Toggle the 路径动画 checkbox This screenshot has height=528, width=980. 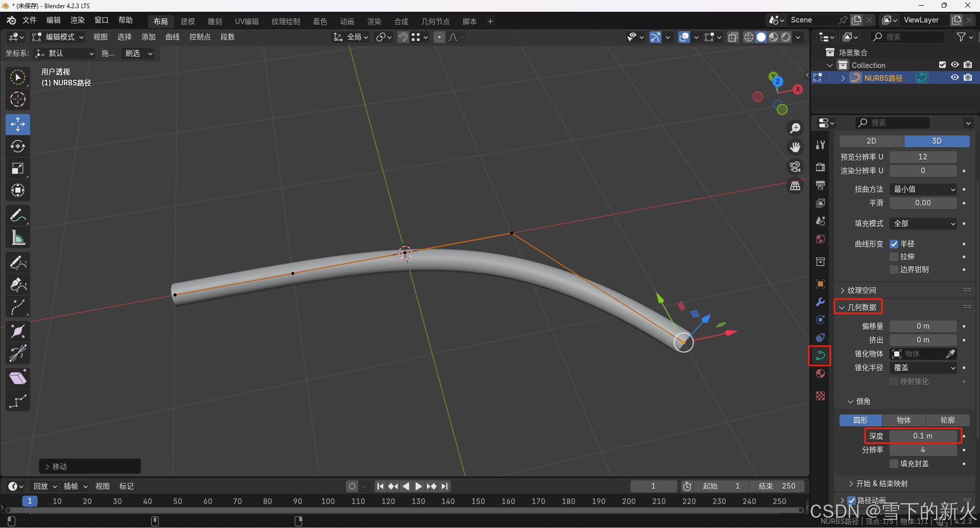coord(851,500)
